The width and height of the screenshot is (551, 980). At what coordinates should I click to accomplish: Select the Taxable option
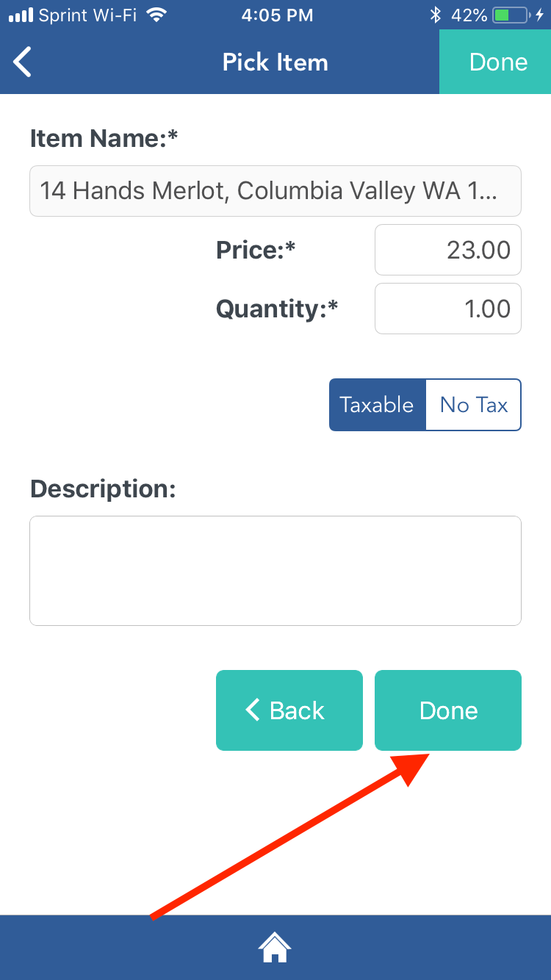click(378, 405)
